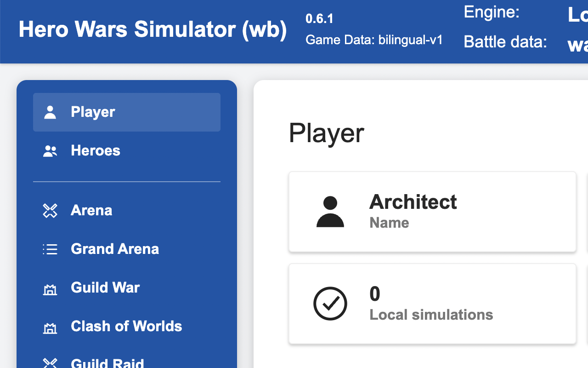This screenshot has width=588, height=368.
Task: Click the checkmark circle icon on Local simulations card
Action: (x=330, y=304)
